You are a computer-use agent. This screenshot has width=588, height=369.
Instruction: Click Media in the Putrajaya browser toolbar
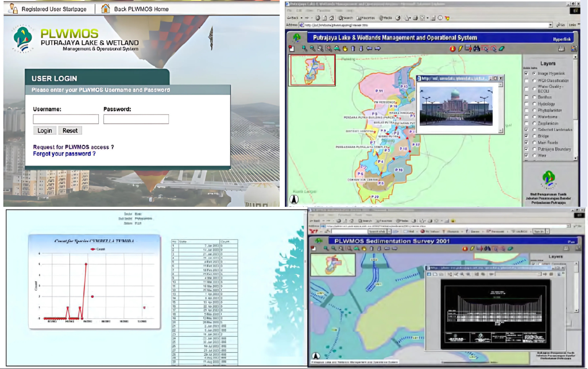pos(385,18)
